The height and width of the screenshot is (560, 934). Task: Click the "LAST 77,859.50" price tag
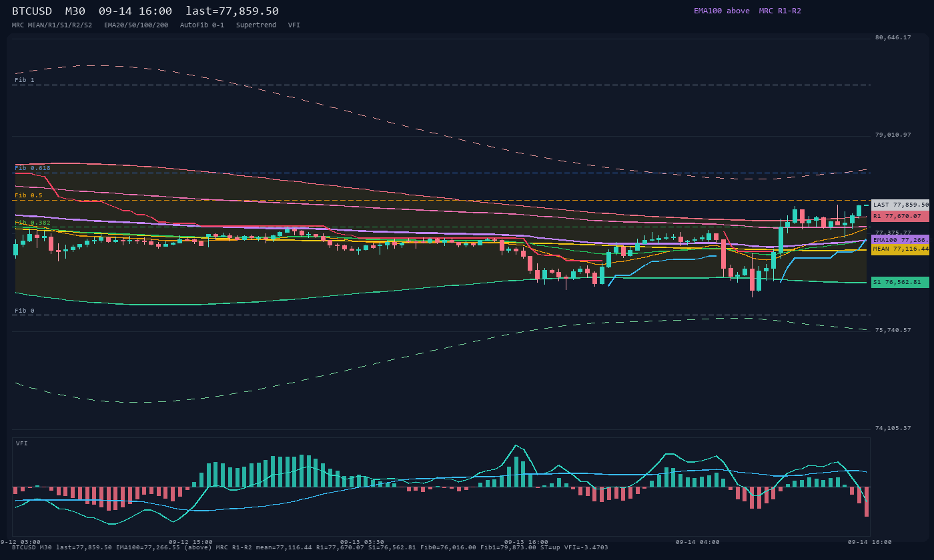point(900,205)
